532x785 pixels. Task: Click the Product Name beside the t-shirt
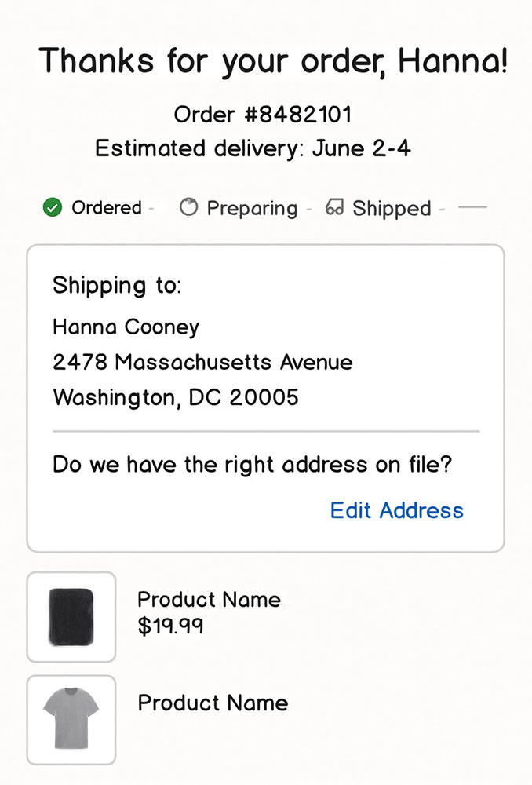pyautogui.click(x=213, y=703)
